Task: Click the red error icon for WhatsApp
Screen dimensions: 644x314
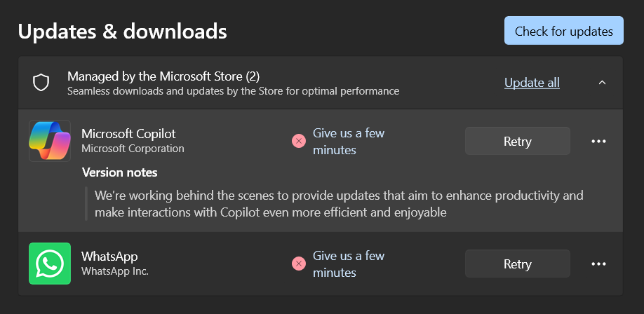Action: pos(299,264)
